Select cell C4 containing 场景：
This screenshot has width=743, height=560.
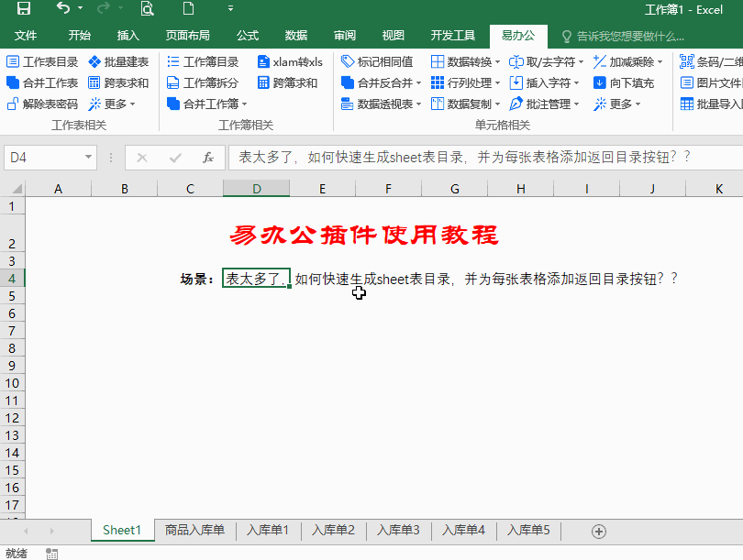click(x=190, y=279)
